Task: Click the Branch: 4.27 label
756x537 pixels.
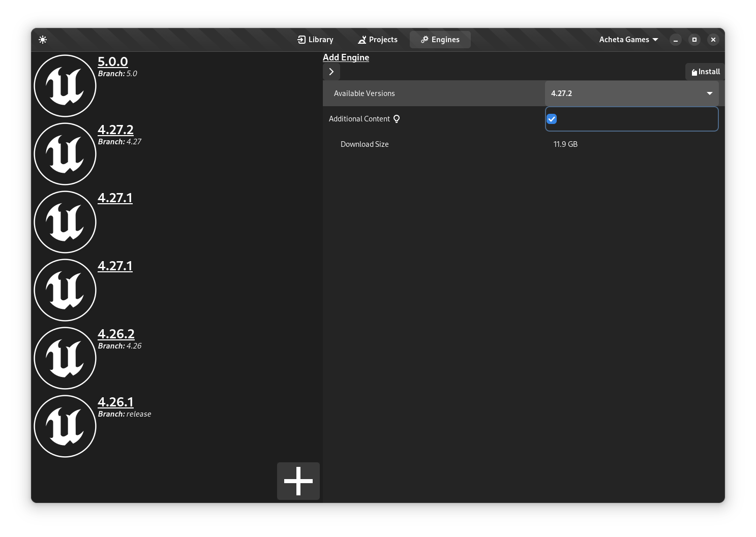Action: coord(119,142)
